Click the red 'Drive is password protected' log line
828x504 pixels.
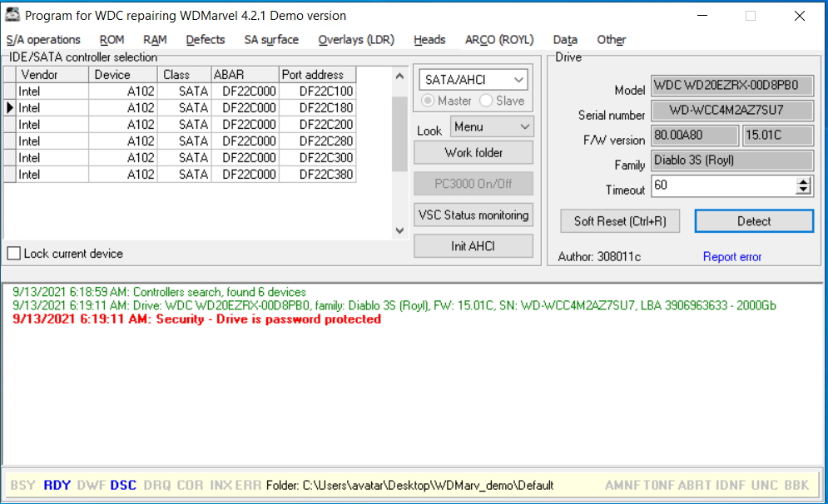coord(196,319)
